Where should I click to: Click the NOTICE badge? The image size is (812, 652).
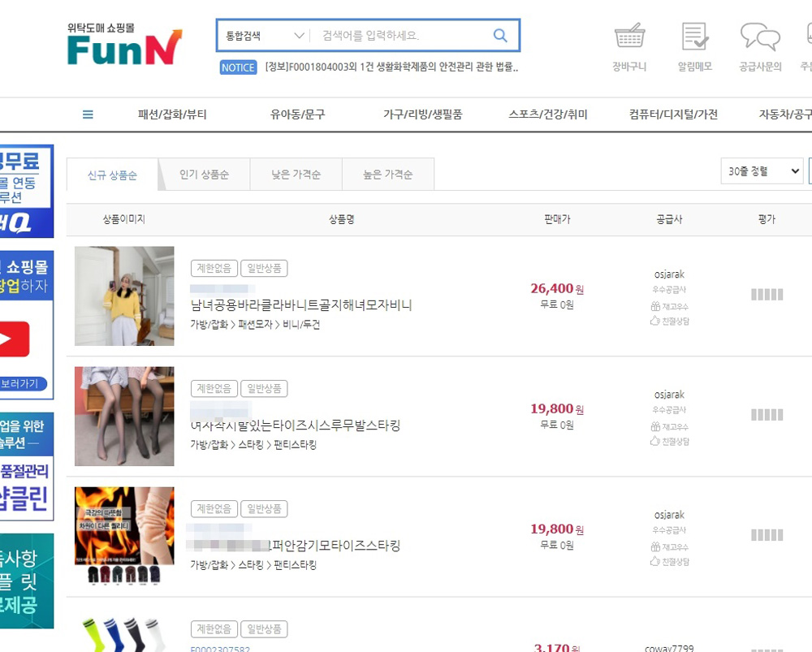click(x=238, y=67)
